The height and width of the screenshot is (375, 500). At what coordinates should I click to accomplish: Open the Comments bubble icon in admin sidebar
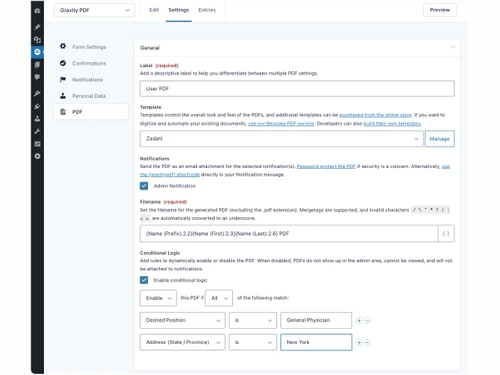pos(37,77)
